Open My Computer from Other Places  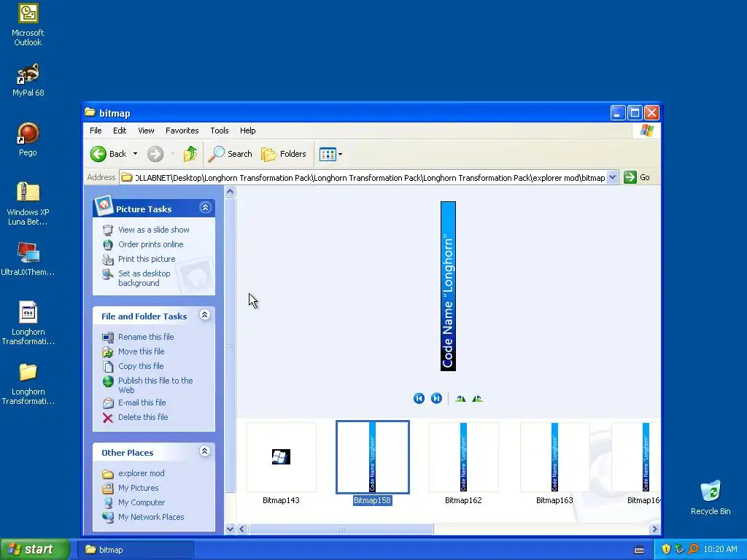(142, 502)
